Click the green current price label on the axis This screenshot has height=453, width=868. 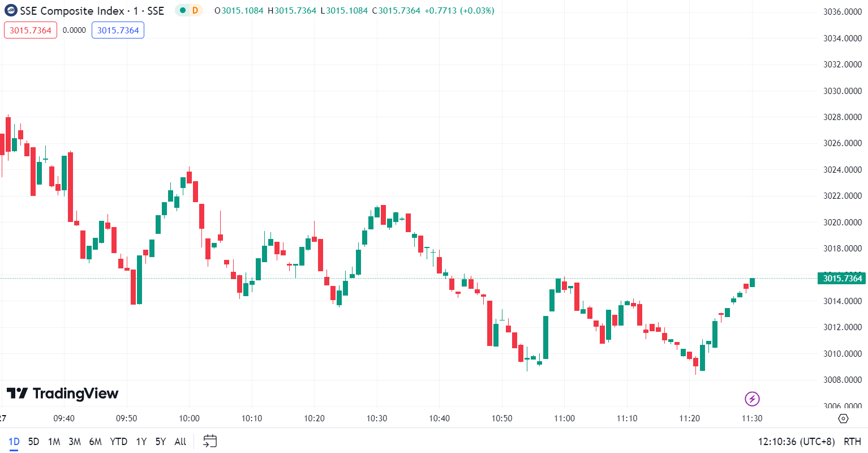pos(842,278)
